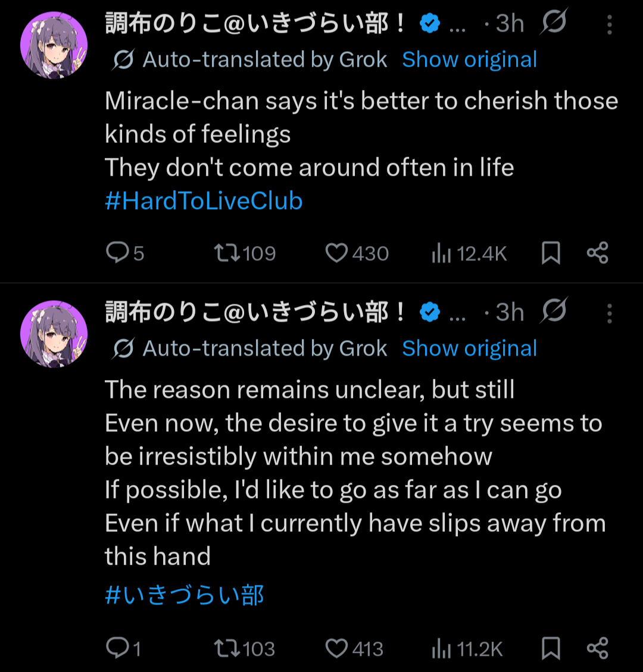The width and height of the screenshot is (643, 672).
Task: Open the #HardToLiveClub hashtag
Action: tap(204, 201)
